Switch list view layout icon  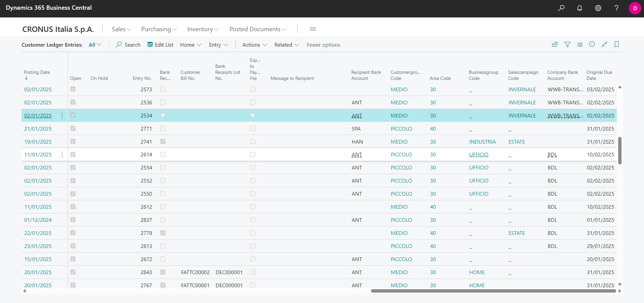pos(580,44)
